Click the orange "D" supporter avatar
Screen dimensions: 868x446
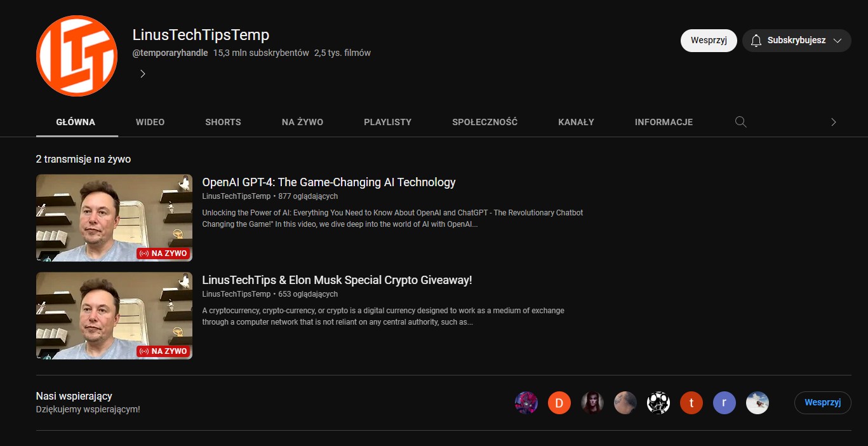point(559,403)
